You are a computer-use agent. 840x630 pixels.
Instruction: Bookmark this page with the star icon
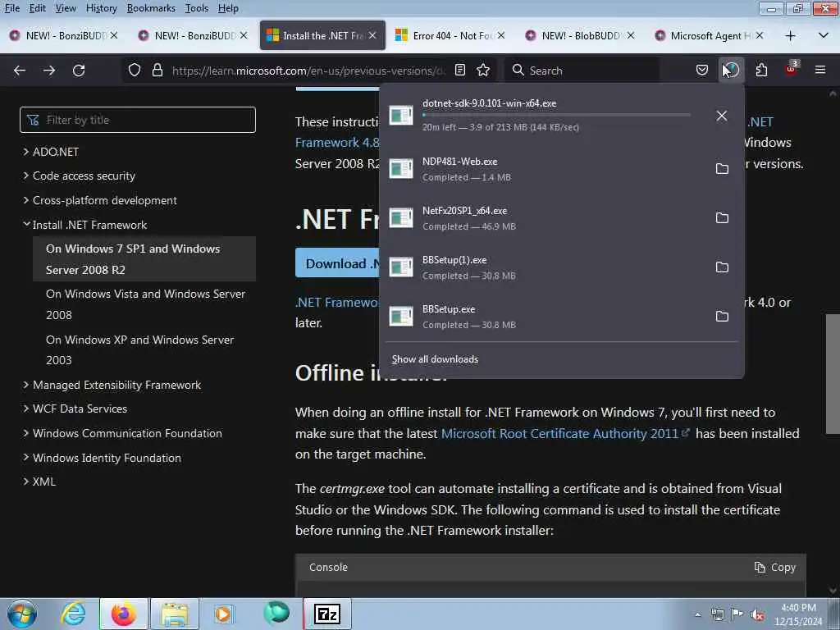coord(483,71)
